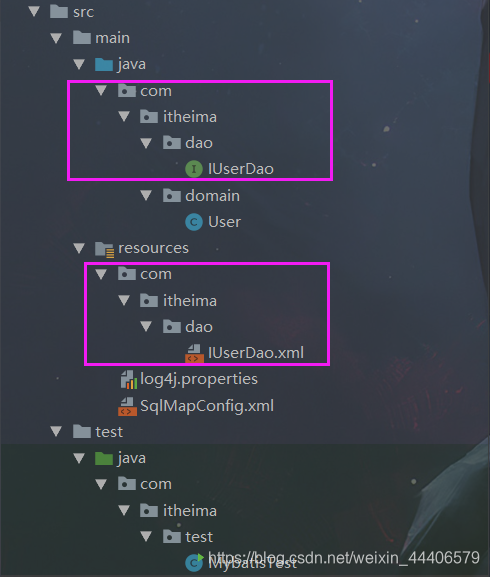The height and width of the screenshot is (577, 490).
Task: Click the SqlMapConfig.xml file icon
Action: point(127,406)
